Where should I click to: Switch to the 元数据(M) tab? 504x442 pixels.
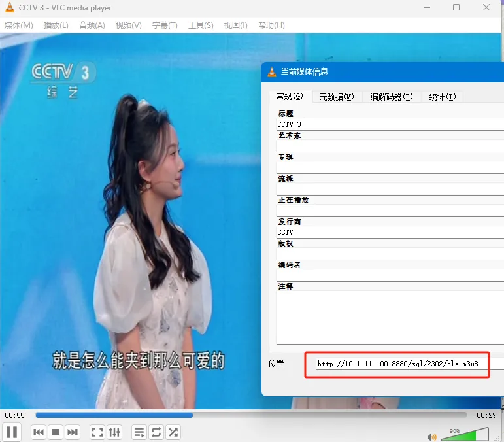coord(337,97)
